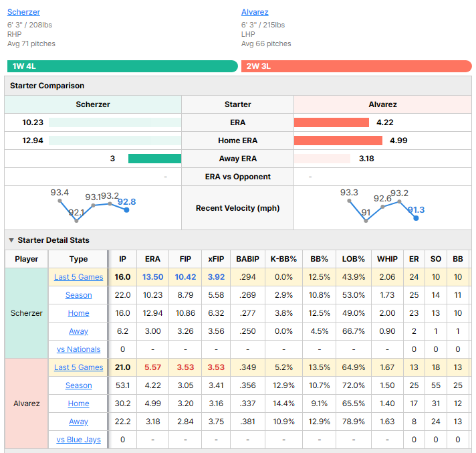Click the ERA column header
Viewport: 476px width, 453px height.
pyautogui.click(x=152, y=259)
